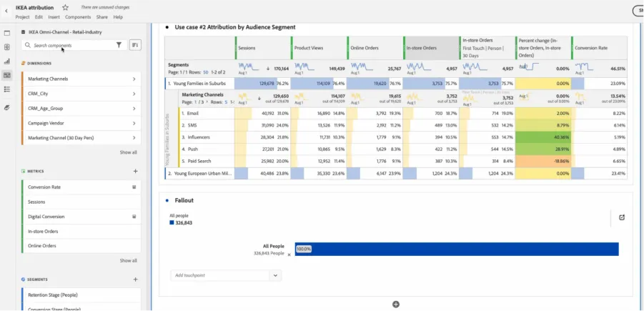Viewport: 644px width, 311px height.
Task: Click the back arrow beside the project title
Action: 6,11
